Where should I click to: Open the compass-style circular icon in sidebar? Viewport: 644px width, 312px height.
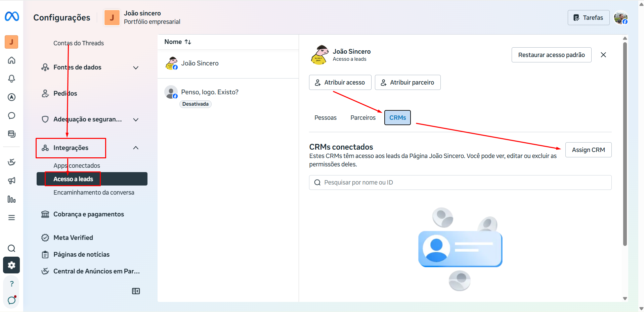11,97
